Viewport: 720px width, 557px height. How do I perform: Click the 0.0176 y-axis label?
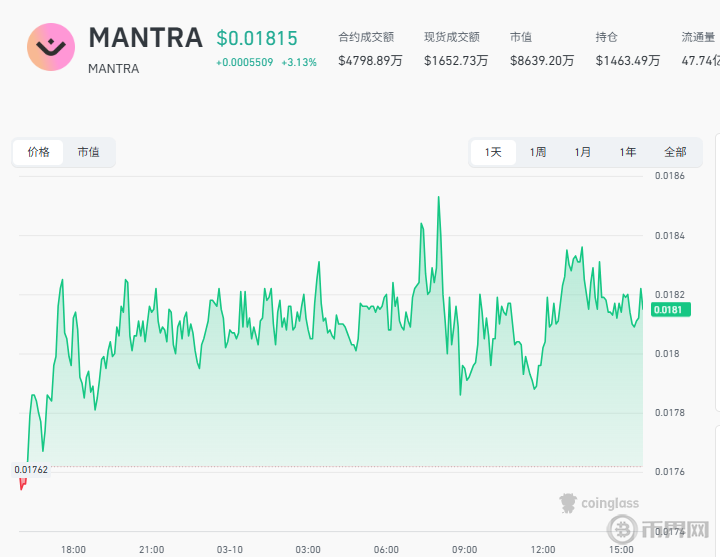coord(669,472)
